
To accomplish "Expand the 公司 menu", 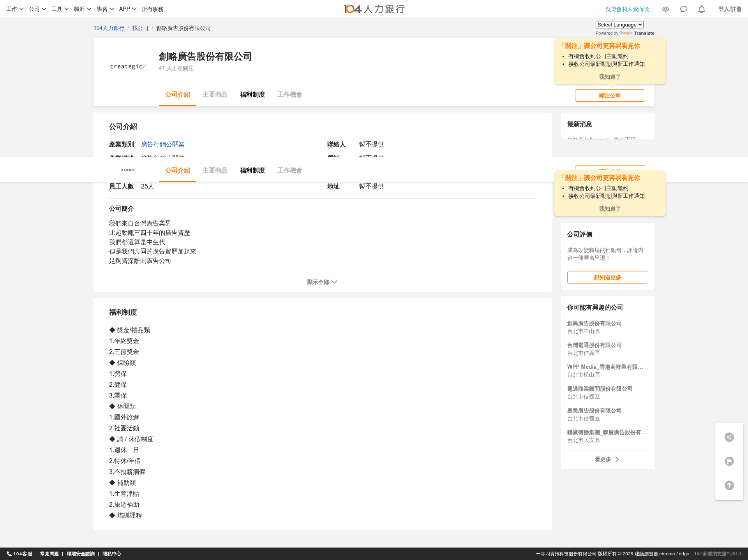I will (37, 9).
